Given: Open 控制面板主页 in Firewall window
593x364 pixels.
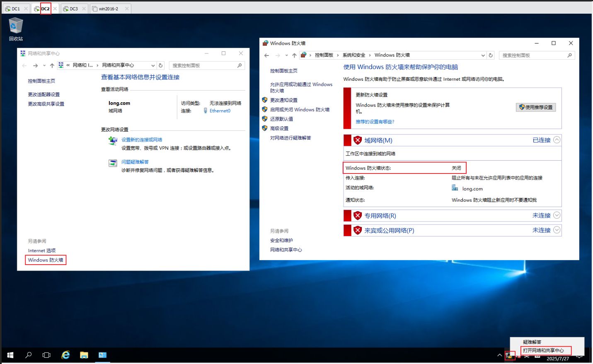Looking at the screenshot, I should (x=284, y=71).
